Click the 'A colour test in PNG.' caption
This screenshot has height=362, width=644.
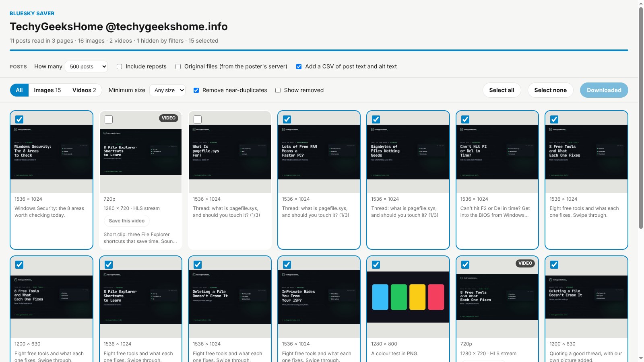pos(395,354)
